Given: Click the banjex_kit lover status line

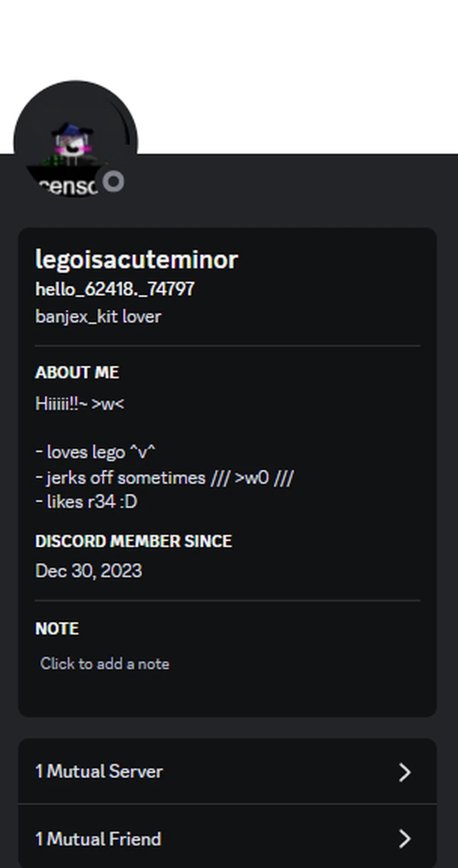Looking at the screenshot, I should (98, 317).
